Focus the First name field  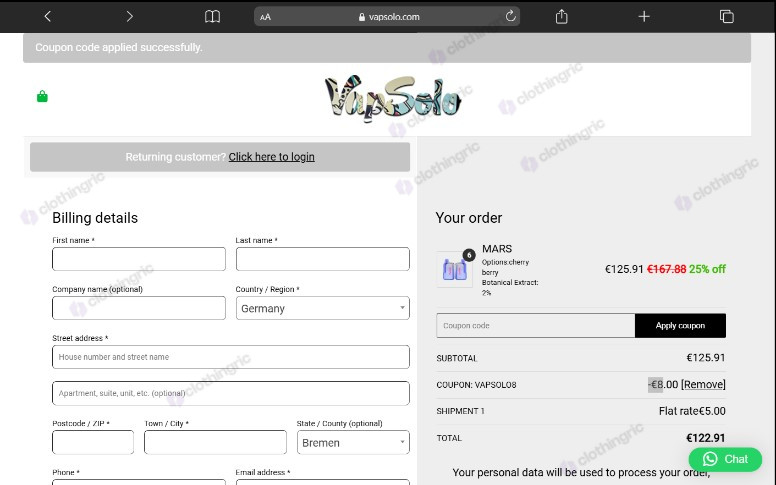click(x=139, y=259)
